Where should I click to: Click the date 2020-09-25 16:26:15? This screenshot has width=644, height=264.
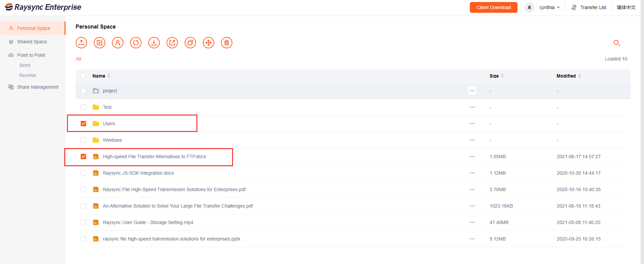click(x=578, y=239)
